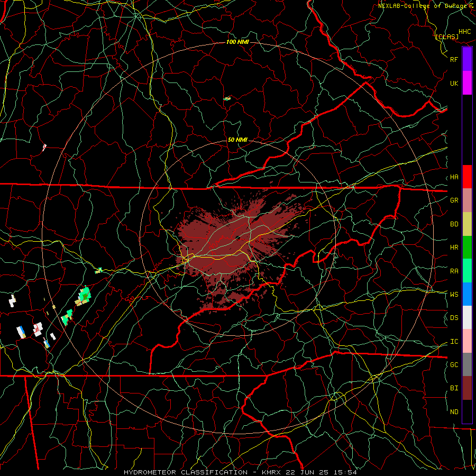Click the RA rain legend swatch
The image size is (476, 476).
467,271
